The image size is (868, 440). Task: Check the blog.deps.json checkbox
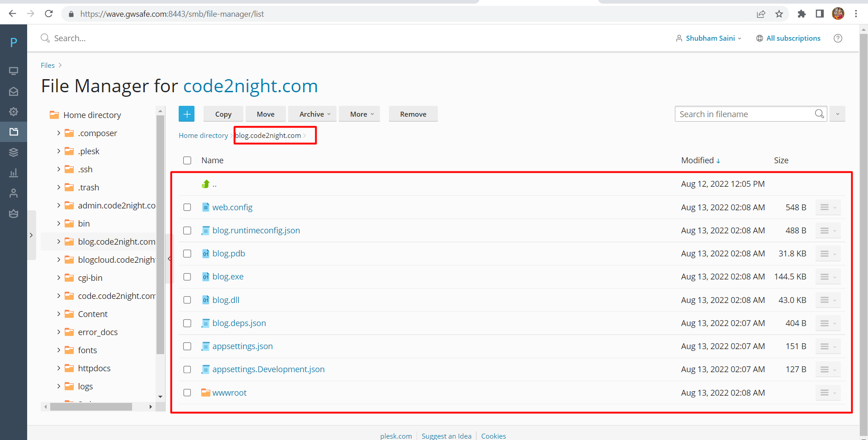coord(187,323)
